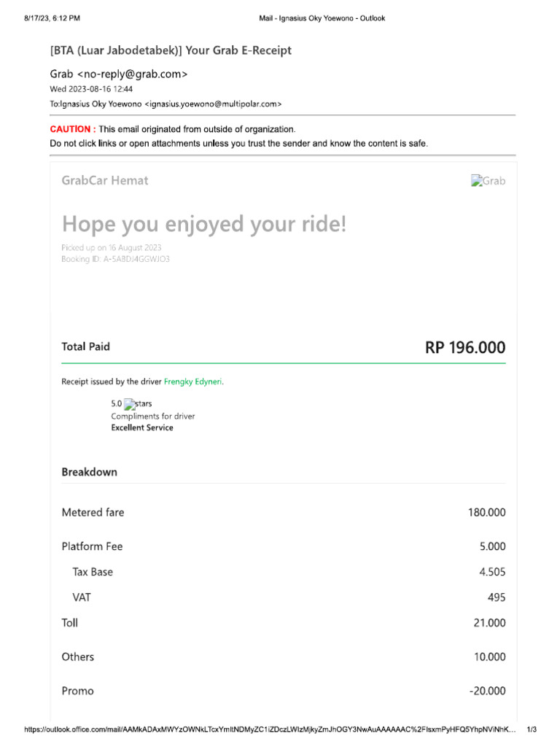The width and height of the screenshot is (560, 747).
Task: Open the outlook.office.com URL in the footer
Action: pyautogui.click(x=268, y=729)
